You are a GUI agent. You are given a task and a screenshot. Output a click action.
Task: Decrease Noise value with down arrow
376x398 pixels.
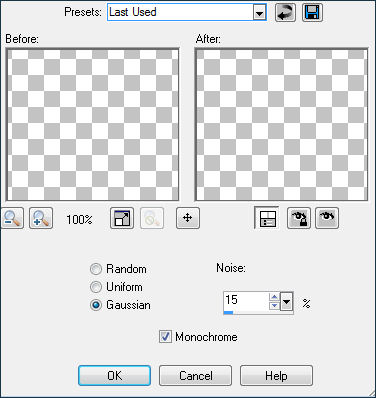[274, 305]
